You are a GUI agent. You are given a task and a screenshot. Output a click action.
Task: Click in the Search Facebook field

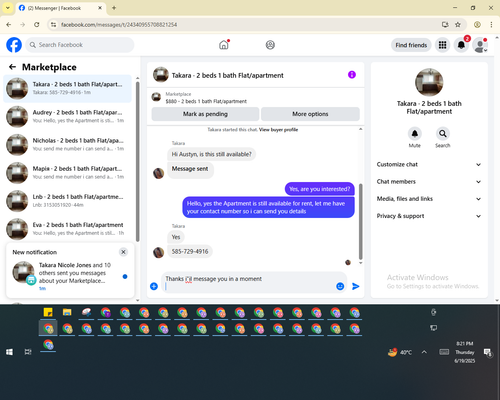click(80, 45)
